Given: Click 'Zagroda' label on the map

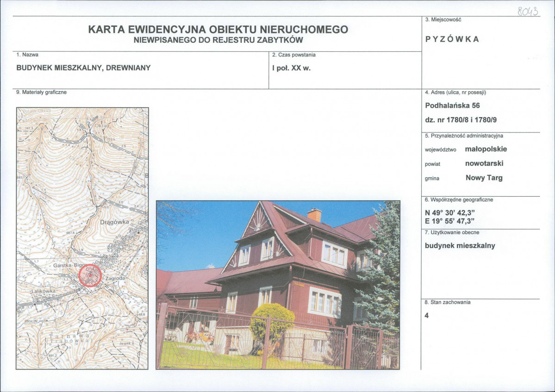Looking at the screenshot, I should coord(115,279).
